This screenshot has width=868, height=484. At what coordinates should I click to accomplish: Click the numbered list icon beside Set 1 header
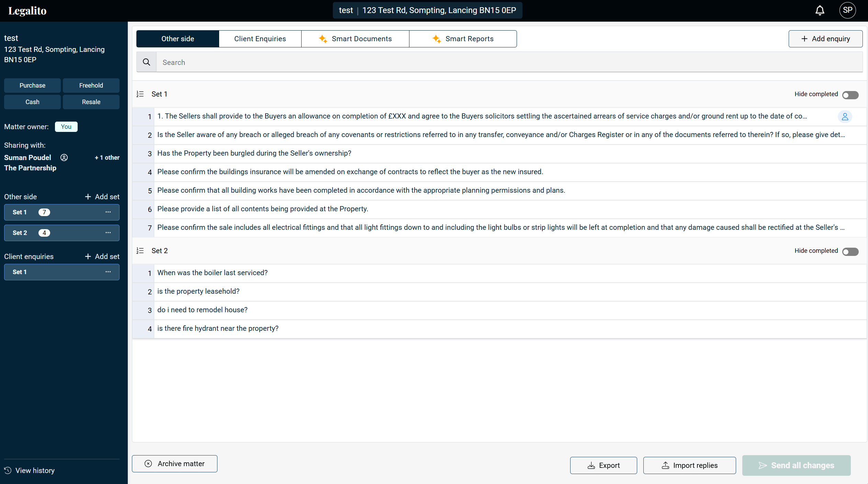point(140,94)
